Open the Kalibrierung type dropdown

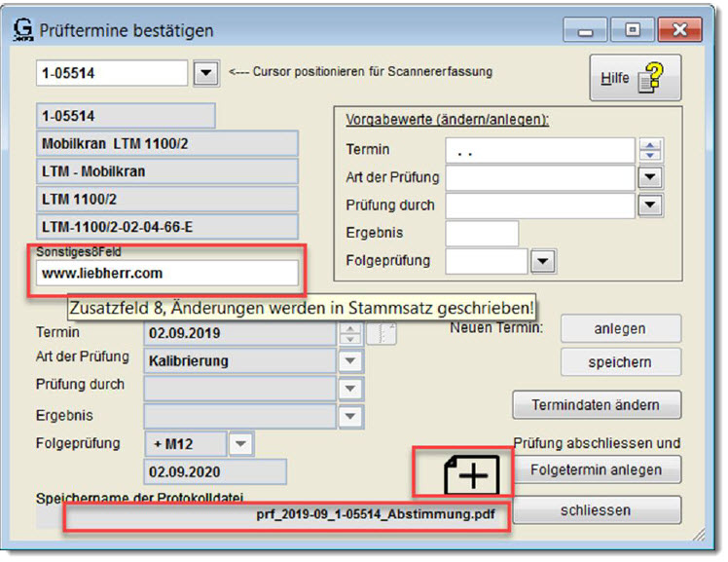[349, 360]
